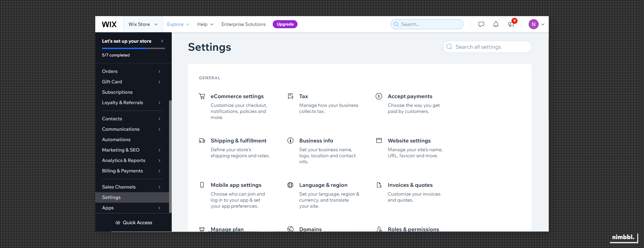
Task: Open Let's set up your store
Action: [x=133, y=41]
